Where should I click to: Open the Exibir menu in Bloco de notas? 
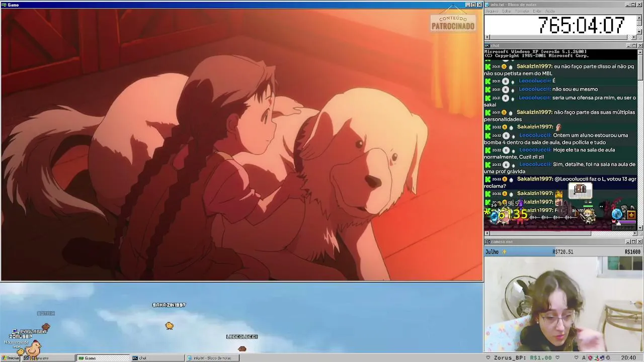(x=537, y=11)
